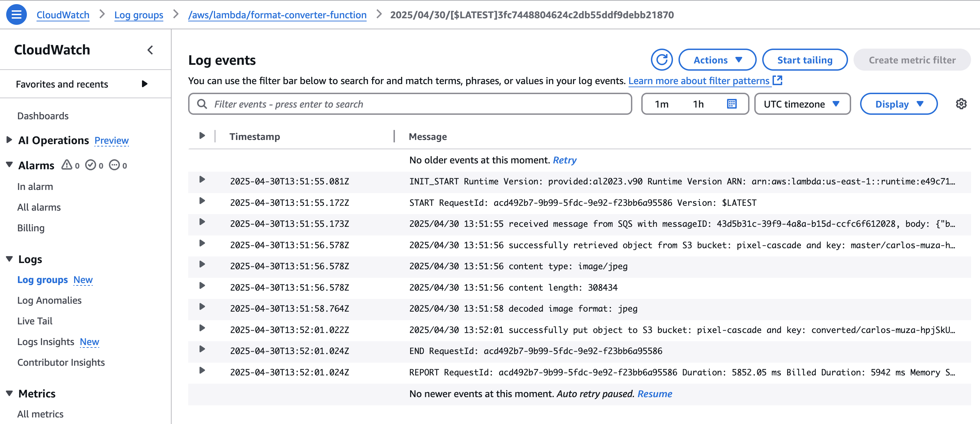Collapse the Logs section
The width and height of the screenshot is (980, 424).
tap(9, 259)
